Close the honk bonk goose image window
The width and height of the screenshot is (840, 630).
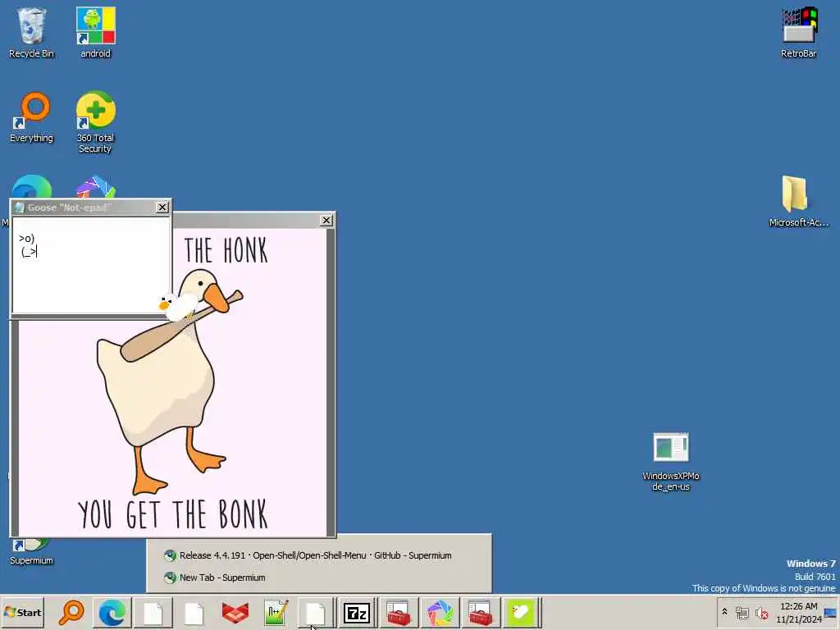326,220
